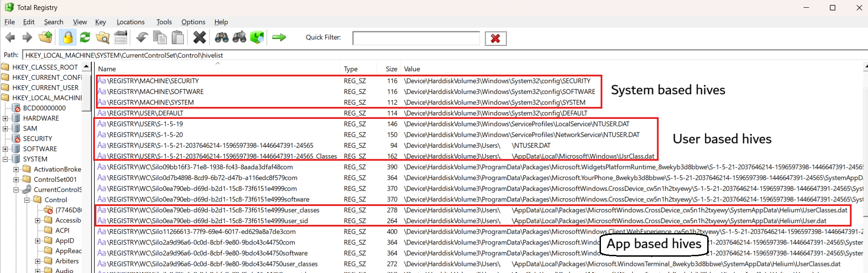Click the BCD00000000 hive icon in tree
This screenshot has width=868, height=273.
point(16,108)
